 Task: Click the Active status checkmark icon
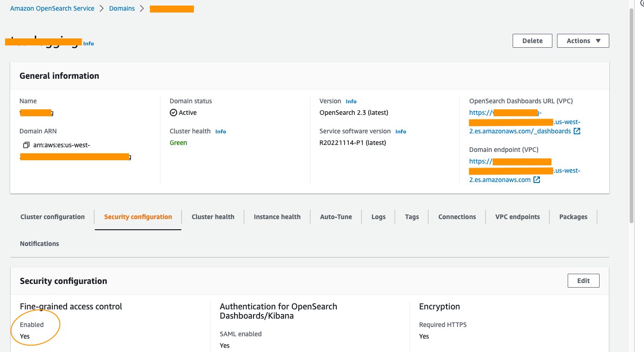(x=173, y=113)
